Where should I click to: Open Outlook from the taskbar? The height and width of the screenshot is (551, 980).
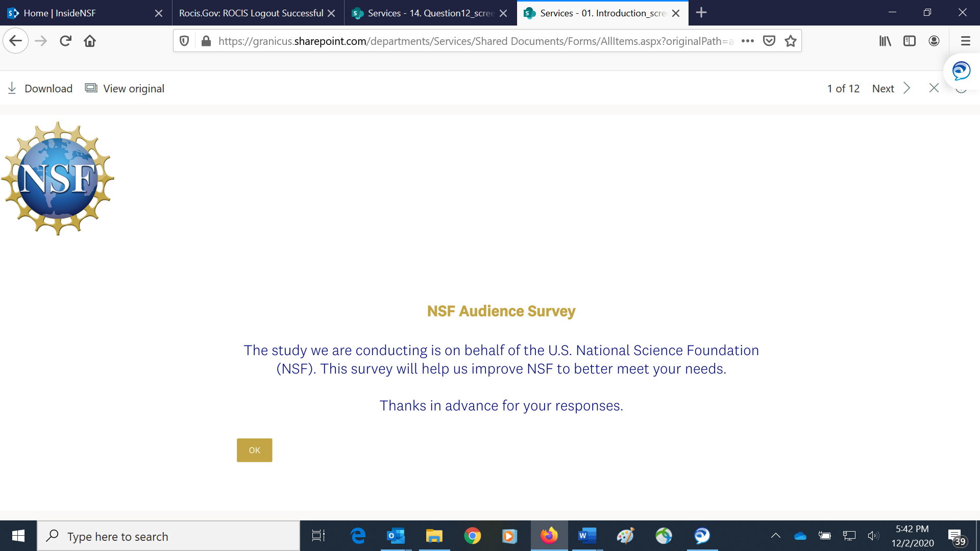point(396,536)
